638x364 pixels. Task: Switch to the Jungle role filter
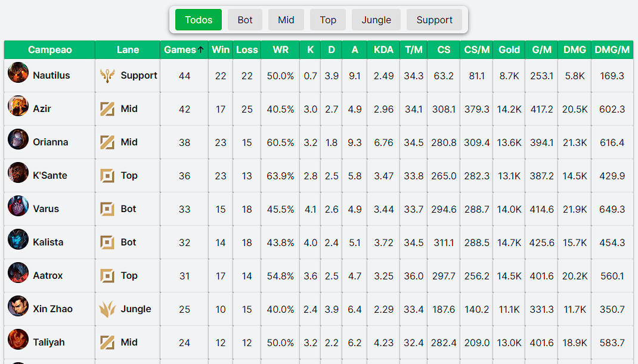pyautogui.click(x=376, y=20)
